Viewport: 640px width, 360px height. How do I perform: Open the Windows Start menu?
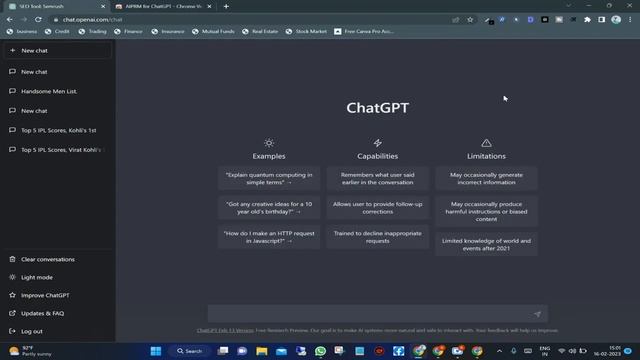pos(156,351)
